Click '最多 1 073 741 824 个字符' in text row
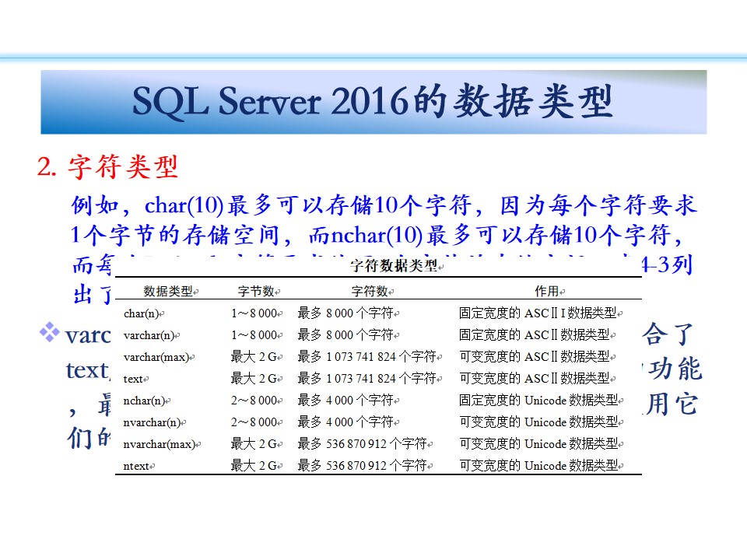Image resolution: width=747 pixels, height=560 pixels. tap(367, 379)
